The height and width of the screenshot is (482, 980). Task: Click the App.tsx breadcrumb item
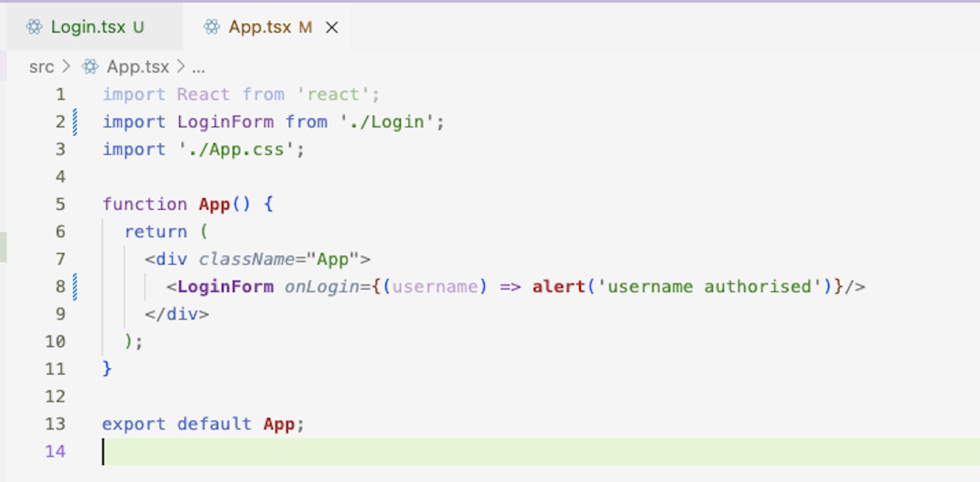(x=138, y=67)
